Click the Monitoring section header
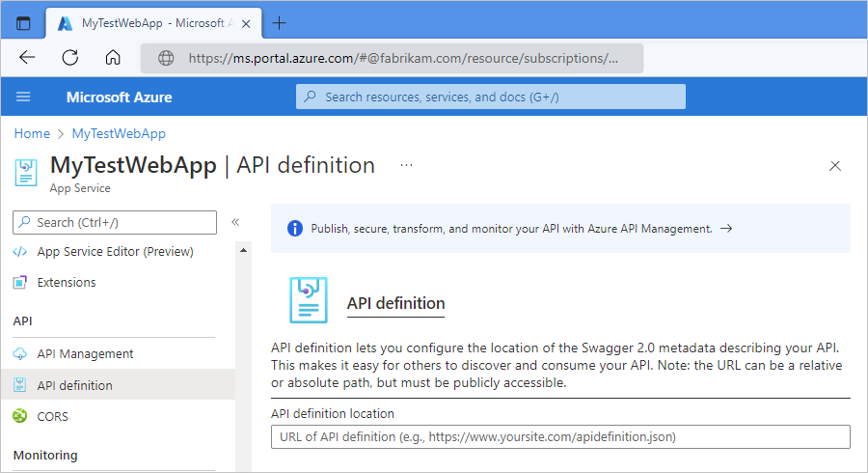Viewport: 868px width, 473px height. [45, 456]
